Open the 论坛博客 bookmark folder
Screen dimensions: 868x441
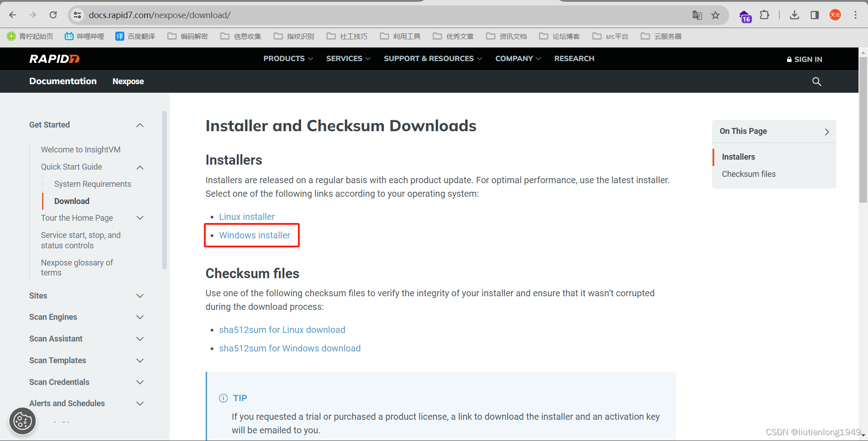point(560,36)
